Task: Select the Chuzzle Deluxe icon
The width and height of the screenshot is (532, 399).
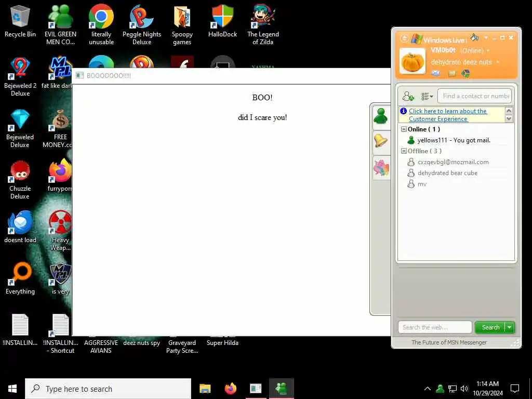Action: [x=20, y=180]
